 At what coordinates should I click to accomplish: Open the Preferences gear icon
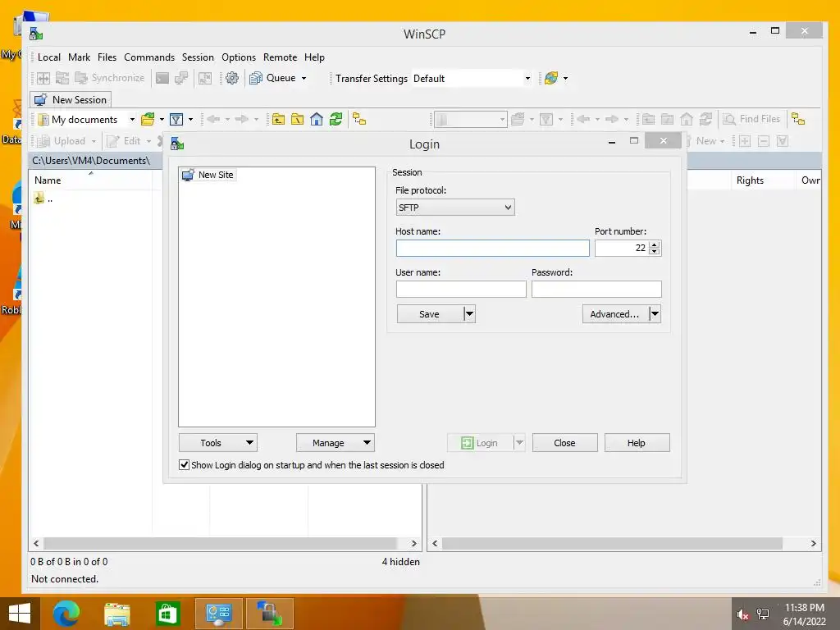click(x=232, y=78)
